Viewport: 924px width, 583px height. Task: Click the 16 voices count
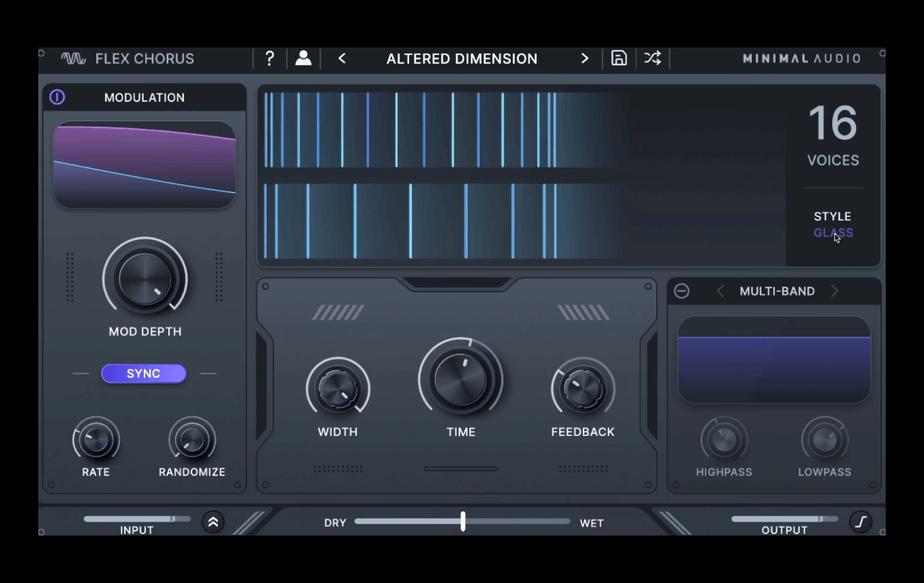point(833,123)
